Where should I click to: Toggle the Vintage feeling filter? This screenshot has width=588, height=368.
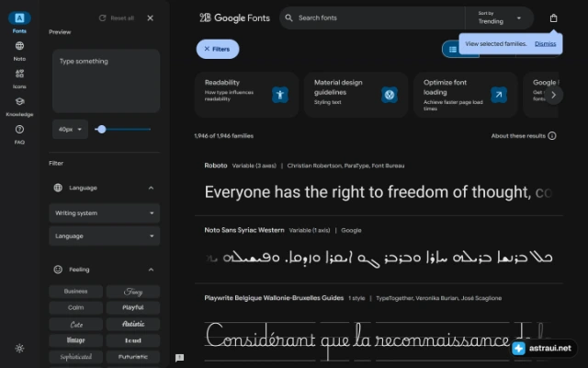point(75,340)
